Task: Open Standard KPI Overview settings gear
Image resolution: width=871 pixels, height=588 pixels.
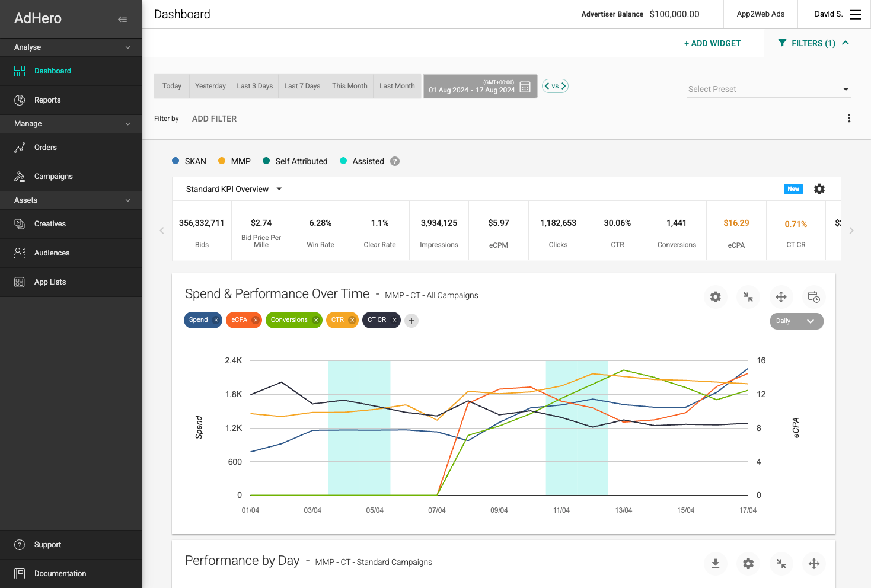Action: tap(819, 189)
